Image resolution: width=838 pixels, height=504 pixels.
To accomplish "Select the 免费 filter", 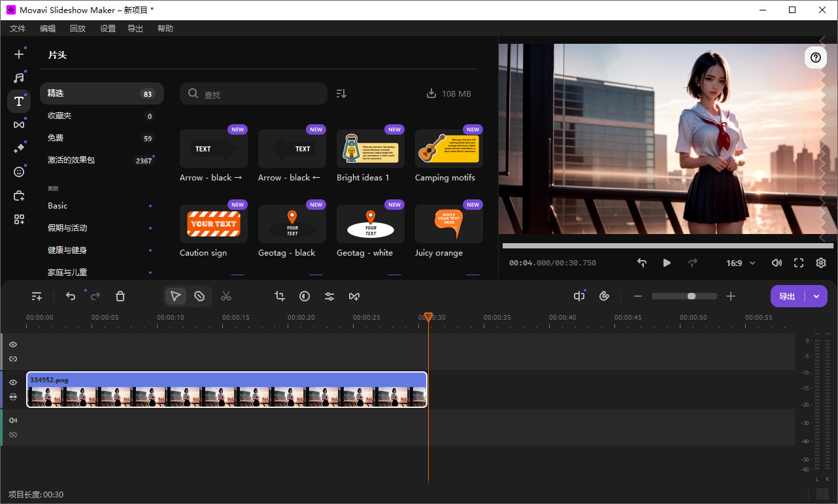I will pyautogui.click(x=101, y=138).
